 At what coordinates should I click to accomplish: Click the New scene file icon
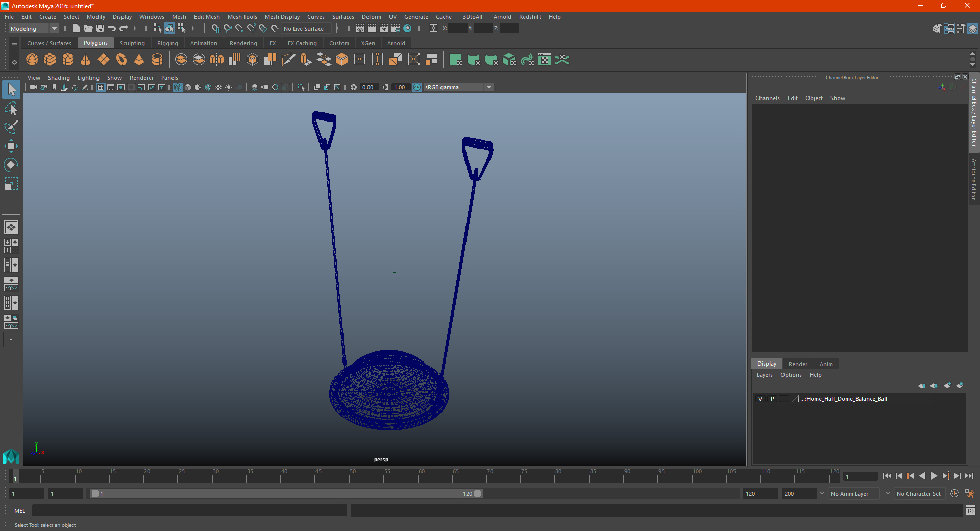pyautogui.click(x=76, y=29)
